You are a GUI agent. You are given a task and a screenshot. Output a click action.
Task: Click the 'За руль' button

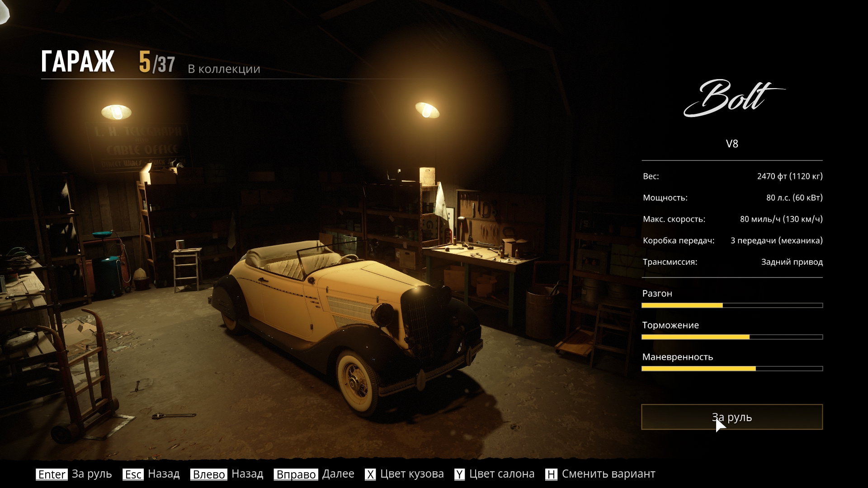tap(731, 417)
